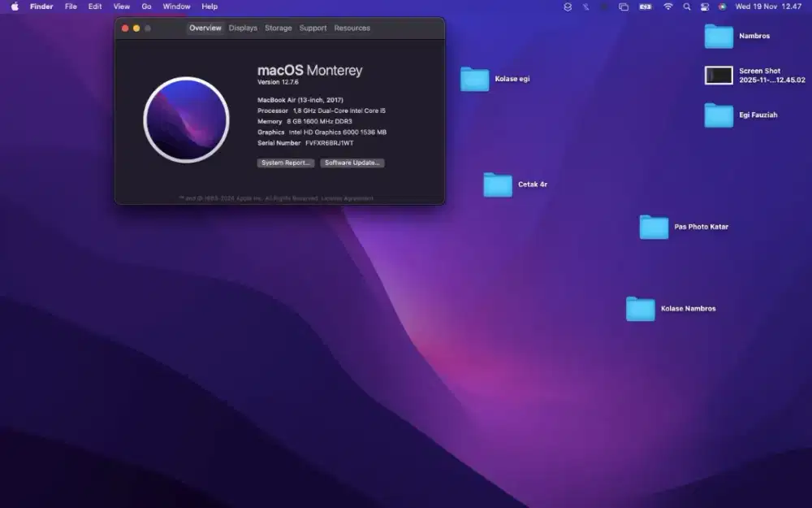Open the Control Center icon
The image size is (812, 508).
point(705,7)
